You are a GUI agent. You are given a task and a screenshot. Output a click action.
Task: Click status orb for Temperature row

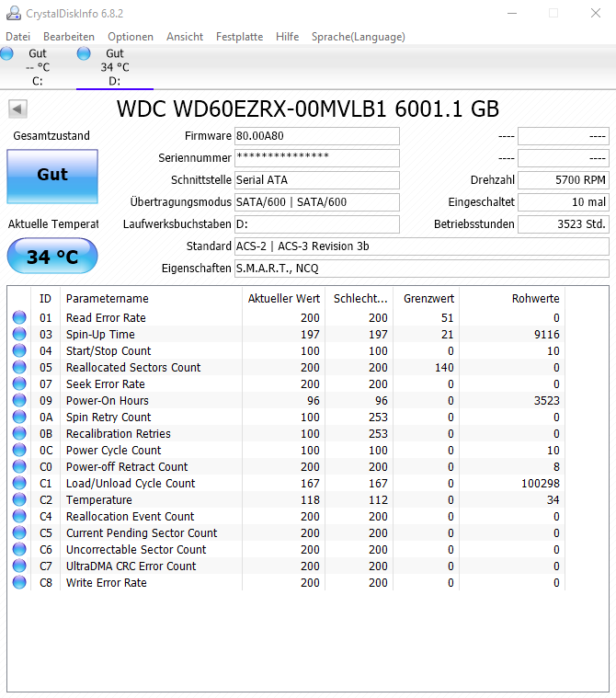19,499
